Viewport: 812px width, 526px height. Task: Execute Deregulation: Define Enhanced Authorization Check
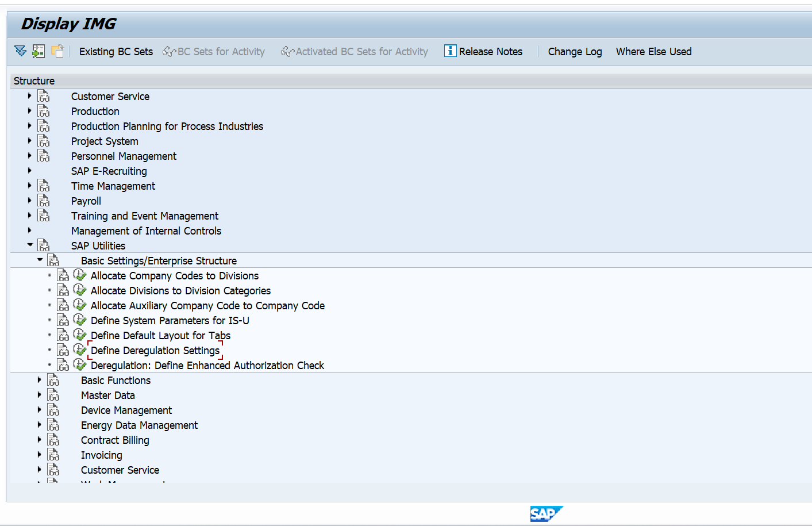tap(80, 364)
